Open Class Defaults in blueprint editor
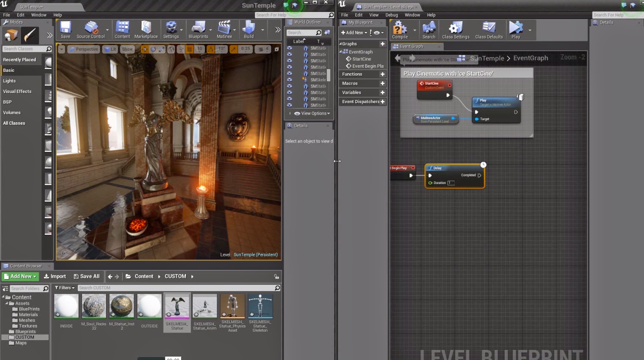Image resolution: width=644 pixels, height=360 pixels. click(x=489, y=30)
